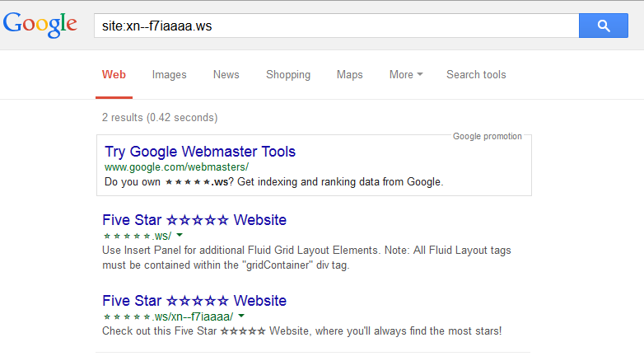Screen dimensions: 644x361
Task: Expand arrow beside second result URL
Action: coord(241,316)
